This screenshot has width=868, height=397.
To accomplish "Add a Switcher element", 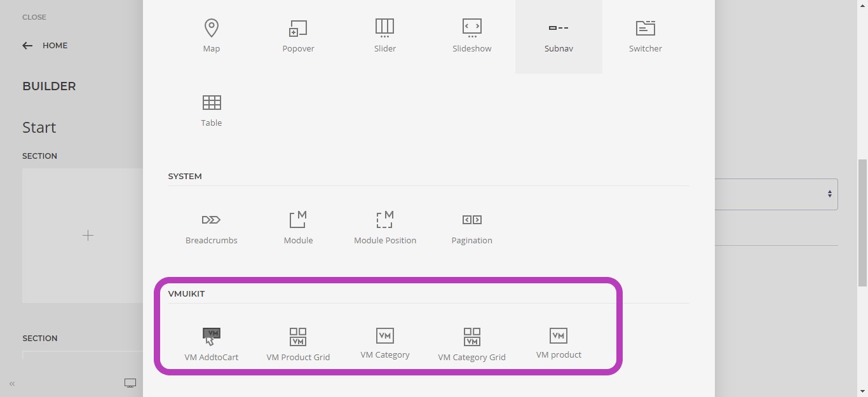I will coord(646,36).
